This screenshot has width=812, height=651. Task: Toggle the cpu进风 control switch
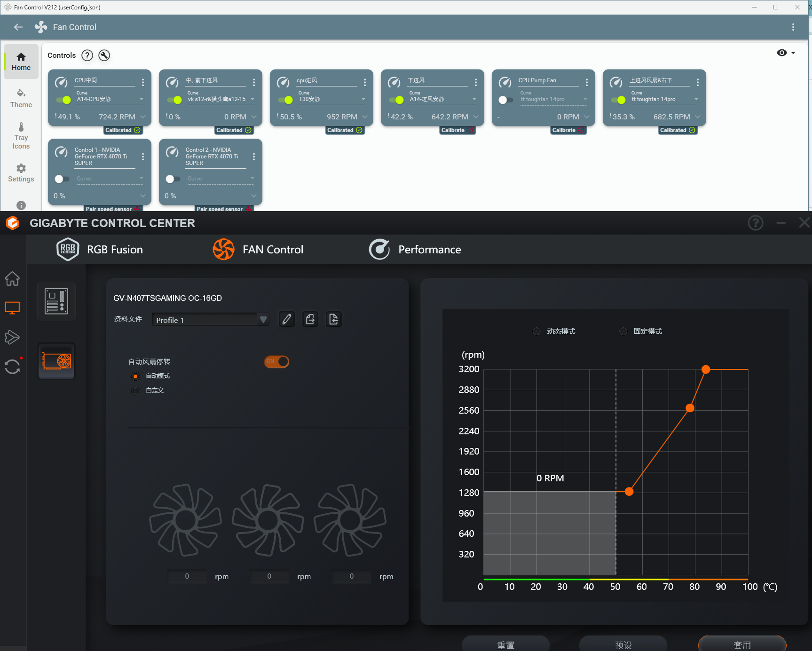285,100
